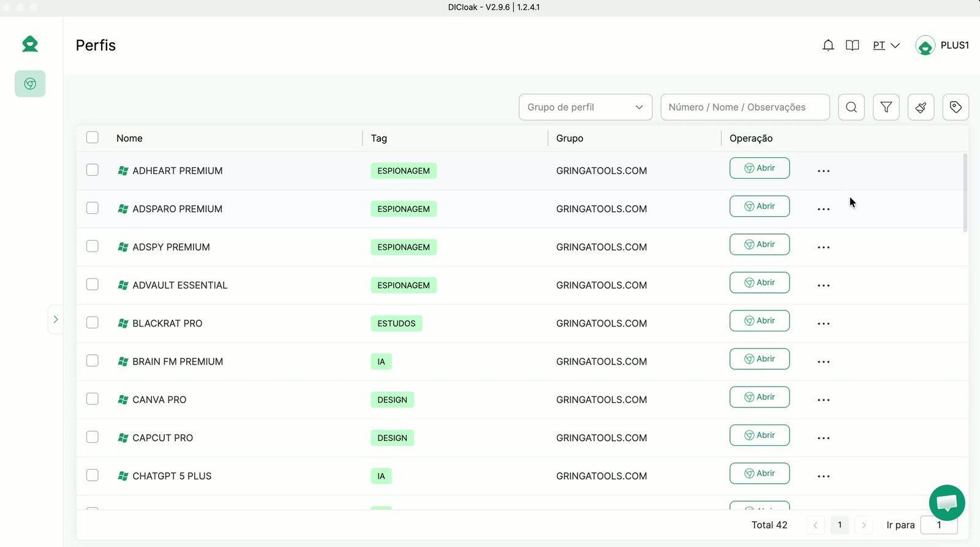The image size is (980, 547).
Task: Click BLACKRAT PRO profile icon
Action: tap(123, 323)
